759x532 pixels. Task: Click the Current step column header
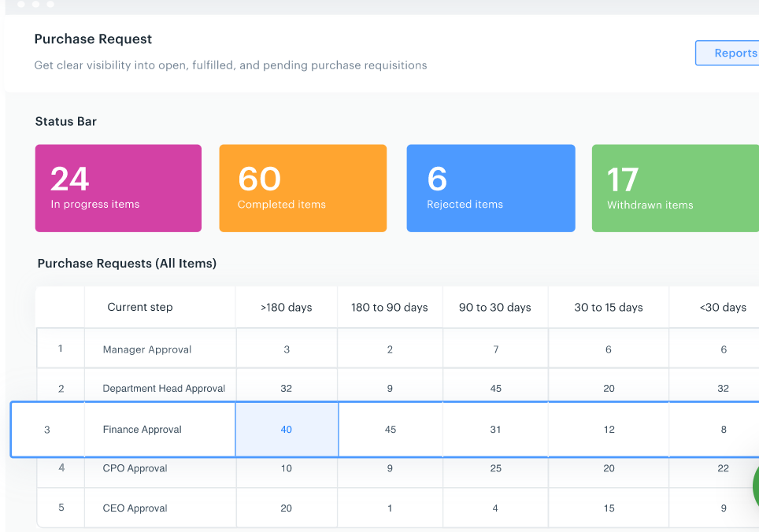point(140,307)
